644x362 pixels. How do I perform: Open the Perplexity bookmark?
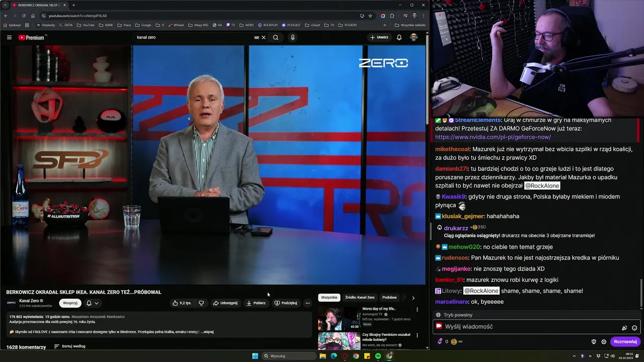point(46,25)
